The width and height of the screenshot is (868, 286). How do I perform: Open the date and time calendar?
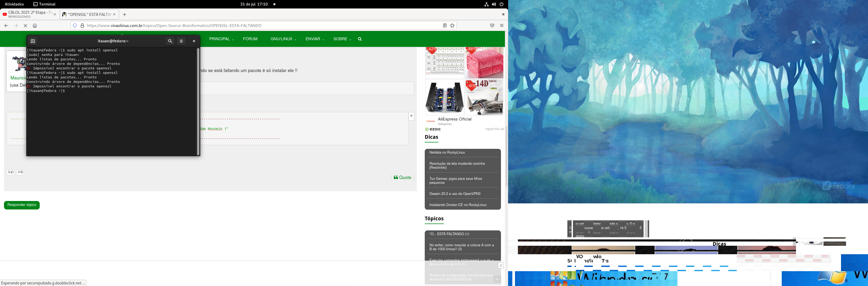pyautogui.click(x=254, y=4)
